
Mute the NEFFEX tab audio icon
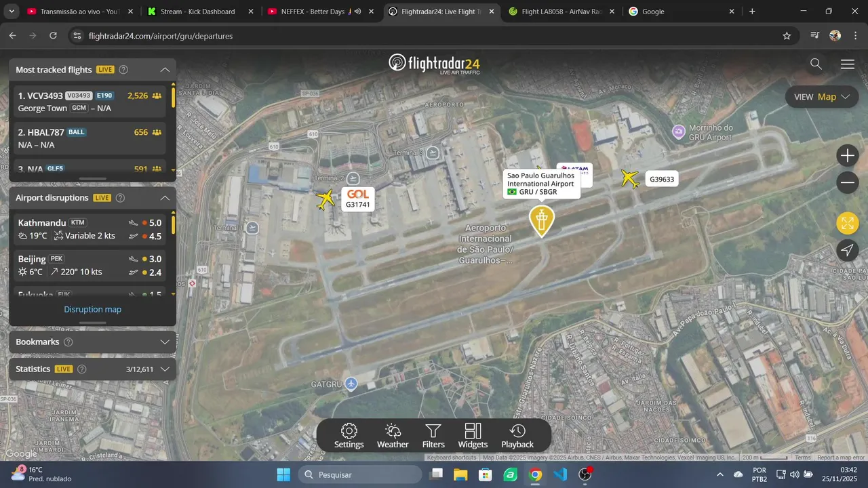click(x=357, y=12)
